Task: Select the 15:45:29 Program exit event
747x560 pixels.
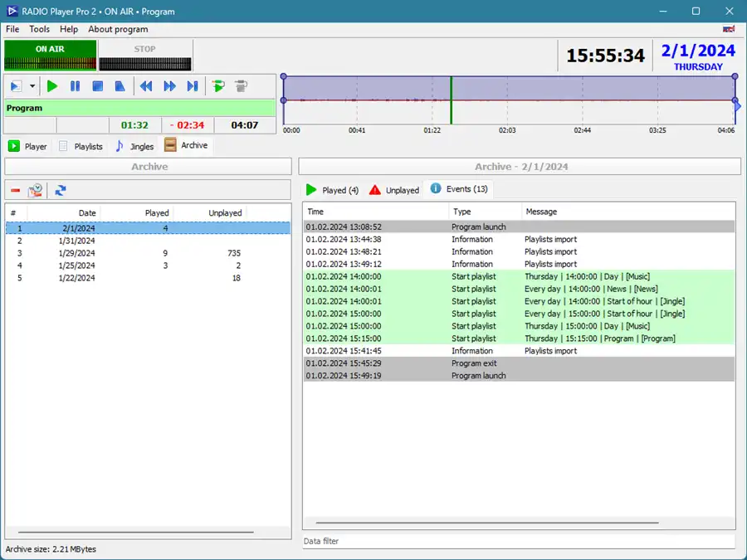Action: pos(520,363)
